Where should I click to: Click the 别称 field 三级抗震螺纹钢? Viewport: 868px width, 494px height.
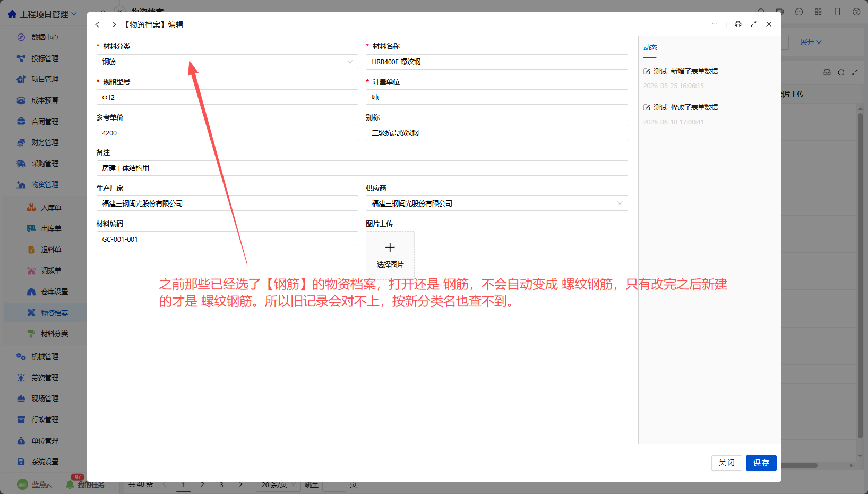click(497, 133)
